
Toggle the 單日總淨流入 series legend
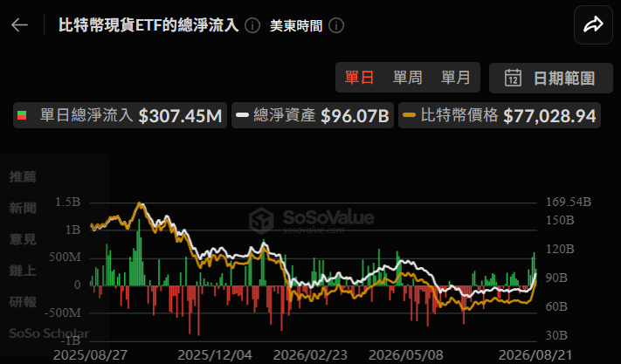point(120,115)
